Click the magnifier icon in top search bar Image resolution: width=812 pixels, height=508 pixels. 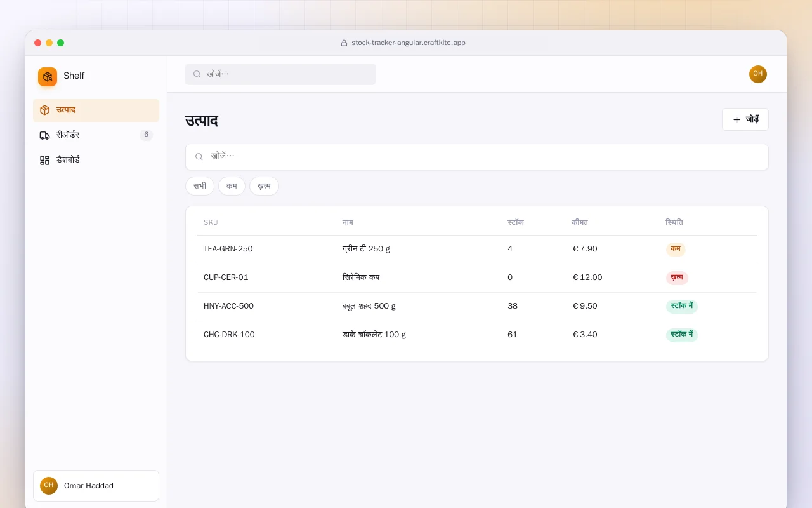(197, 74)
